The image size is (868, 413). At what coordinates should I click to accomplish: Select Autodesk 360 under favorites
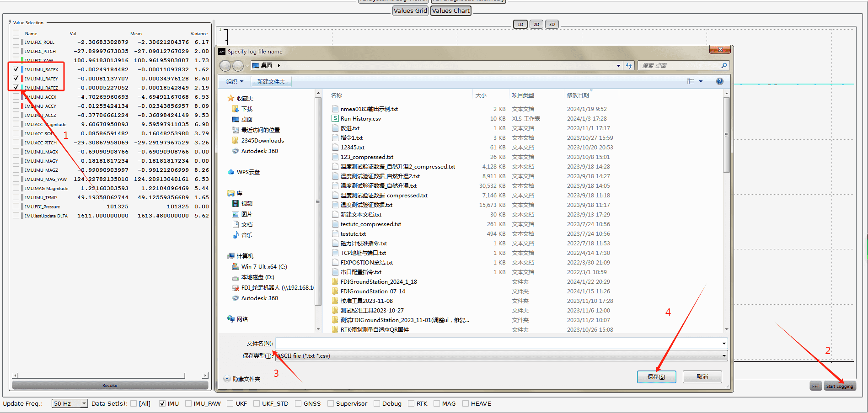pyautogui.click(x=259, y=151)
